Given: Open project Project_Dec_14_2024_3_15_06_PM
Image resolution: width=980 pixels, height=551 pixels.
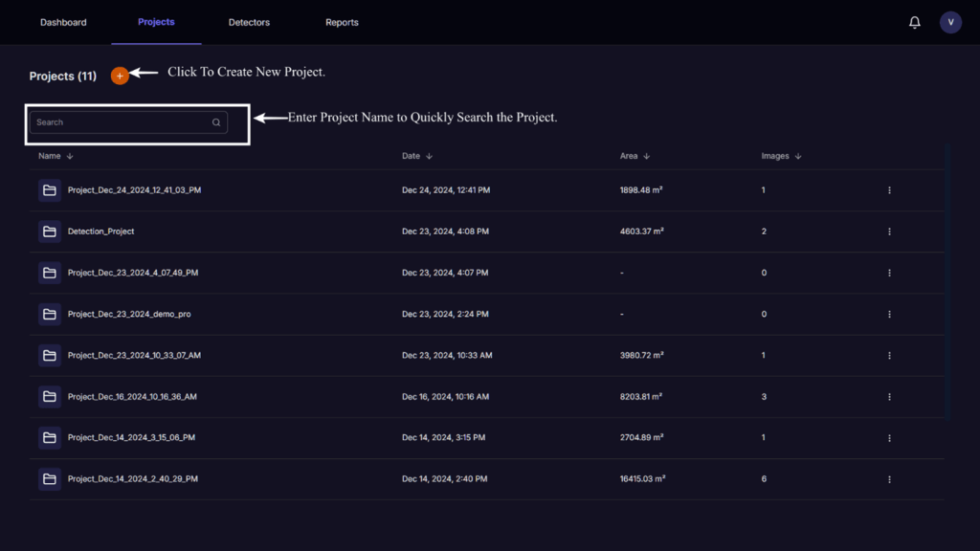Looking at the screenshot, I should pos(131,438).
